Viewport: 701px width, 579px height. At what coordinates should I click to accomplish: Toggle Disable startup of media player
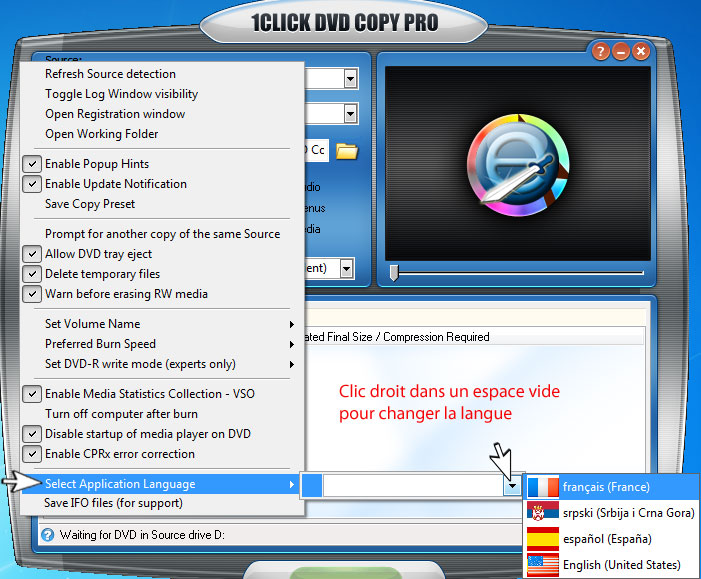click(x=32, y=434)
